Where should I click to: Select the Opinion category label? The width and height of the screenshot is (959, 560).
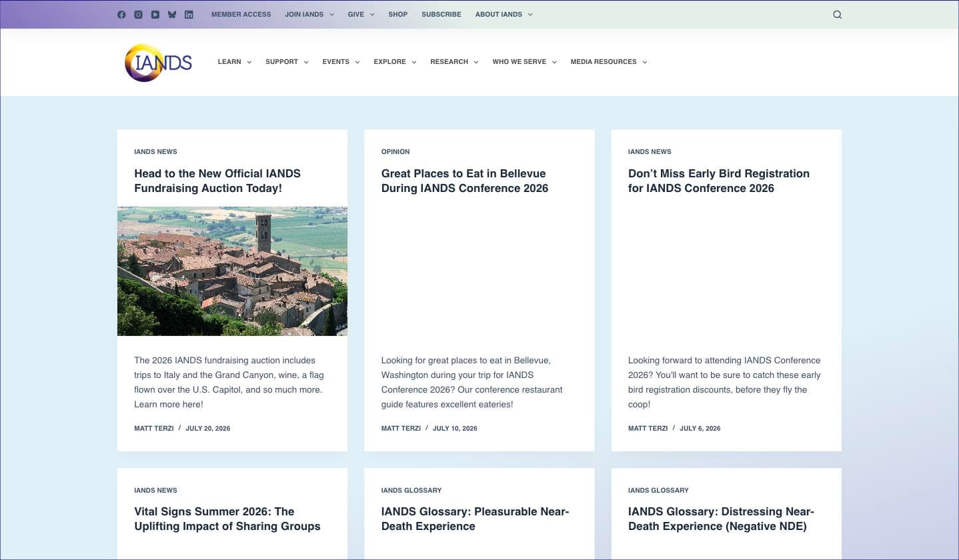(x=395, y=151)
